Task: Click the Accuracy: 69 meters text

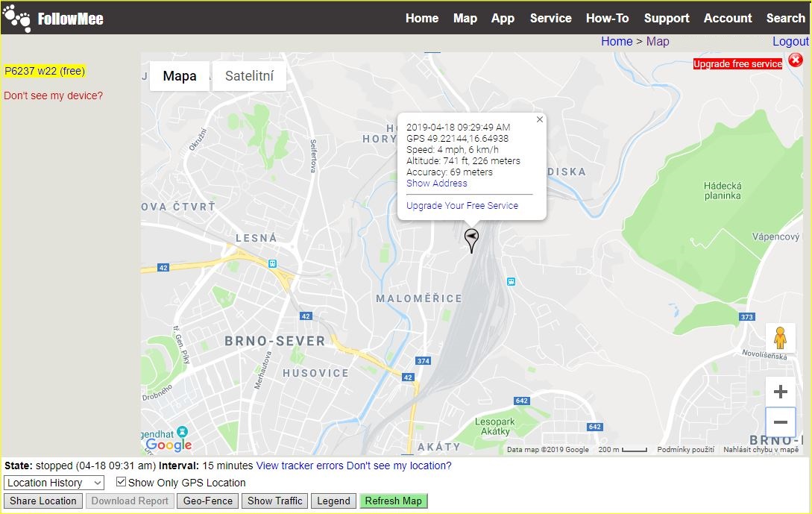Action: [x=450, y=172]
